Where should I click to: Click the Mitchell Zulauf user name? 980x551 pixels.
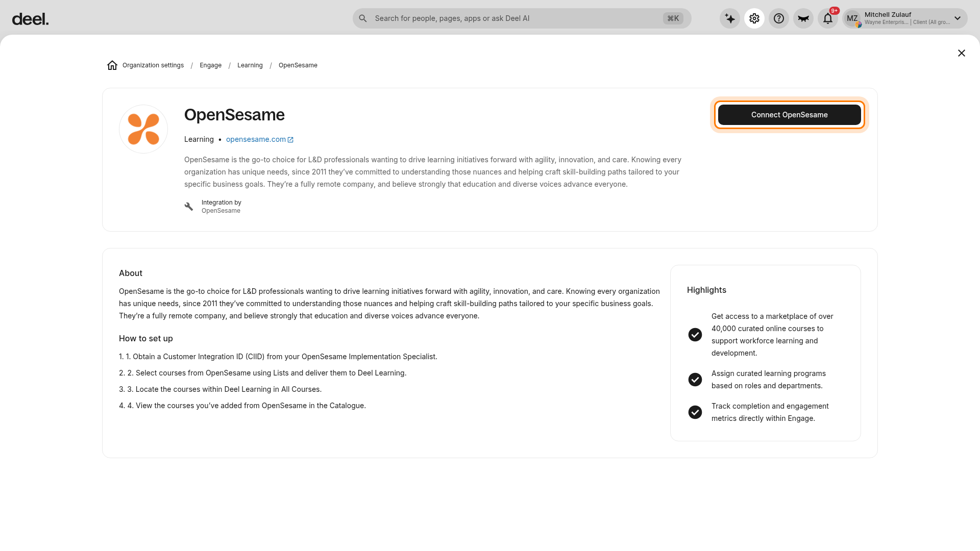(x=888, y=15)
